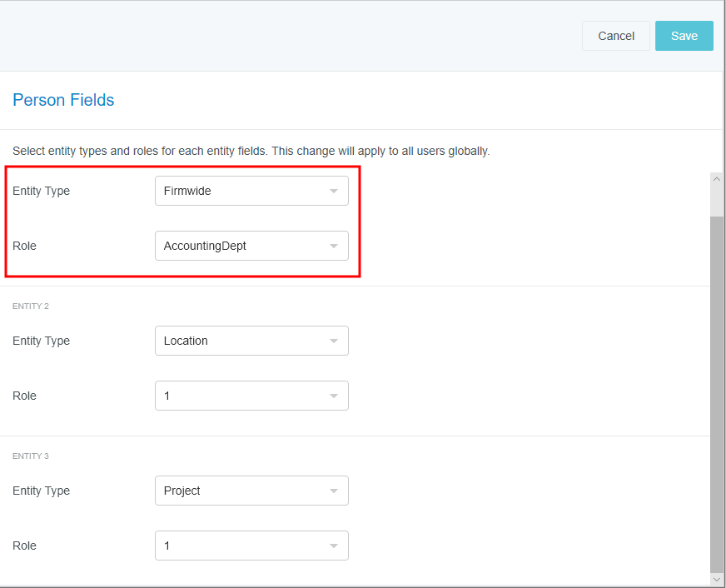The height and width of the screenshot is (588, 726).
Task: Click the arrow on Entity 3 Role dropdown
Action: point(333,546)
